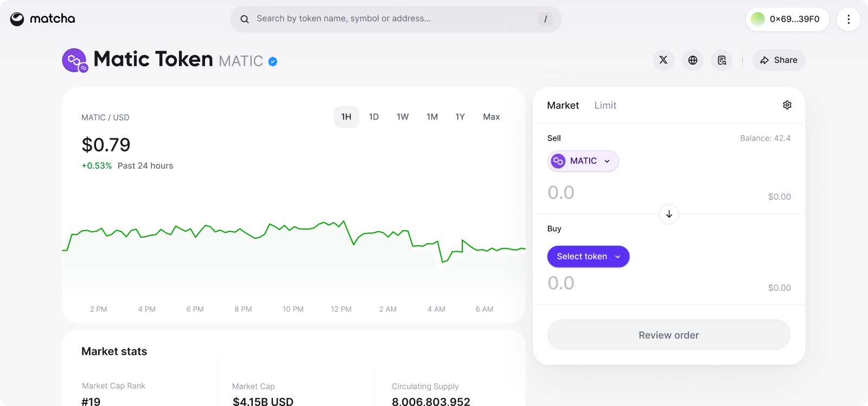
Task: Click the 2 PM chart axis label
Action: point(98,309)
